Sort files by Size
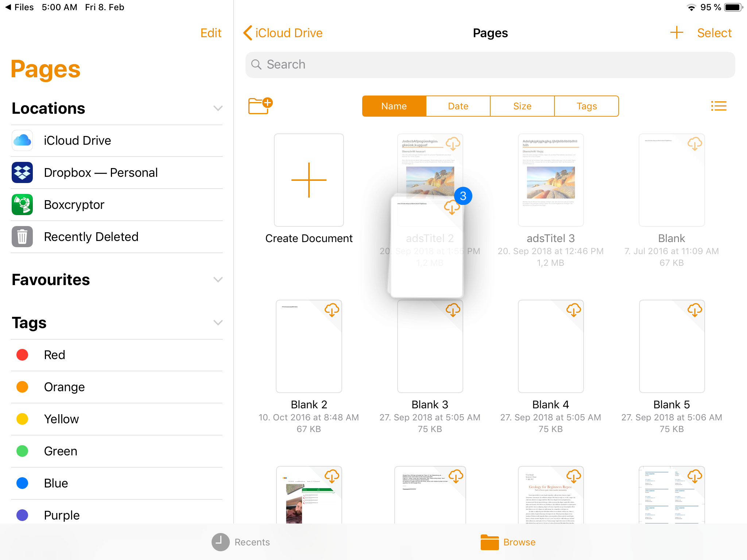Viewport: 747px width, 560px height. coord(522,106)
